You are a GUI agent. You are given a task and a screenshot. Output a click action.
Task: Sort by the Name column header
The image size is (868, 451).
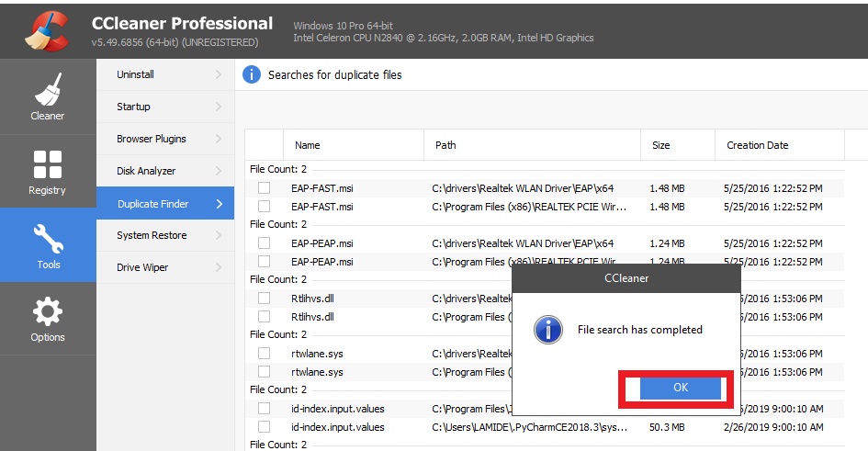(x=354, y=145)
